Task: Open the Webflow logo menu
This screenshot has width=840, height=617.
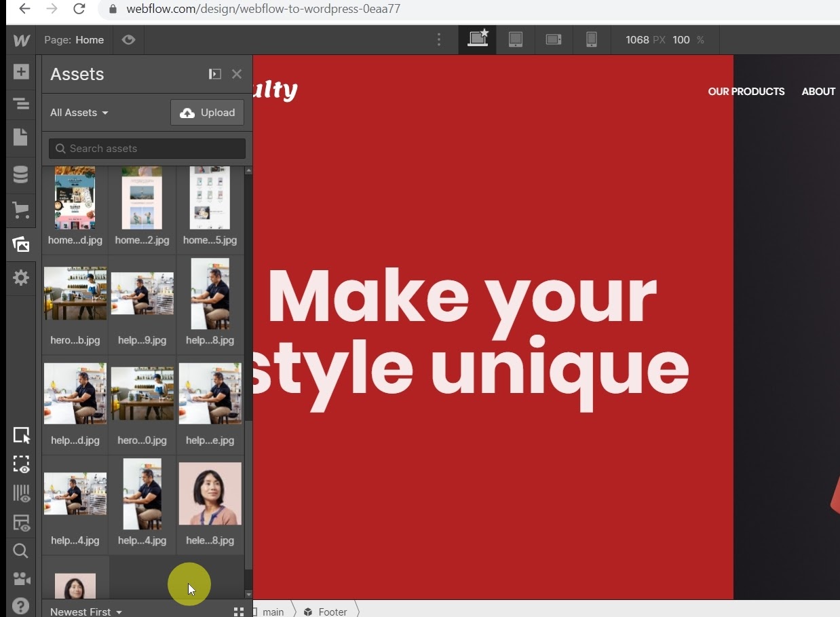Action: point(21,40)
